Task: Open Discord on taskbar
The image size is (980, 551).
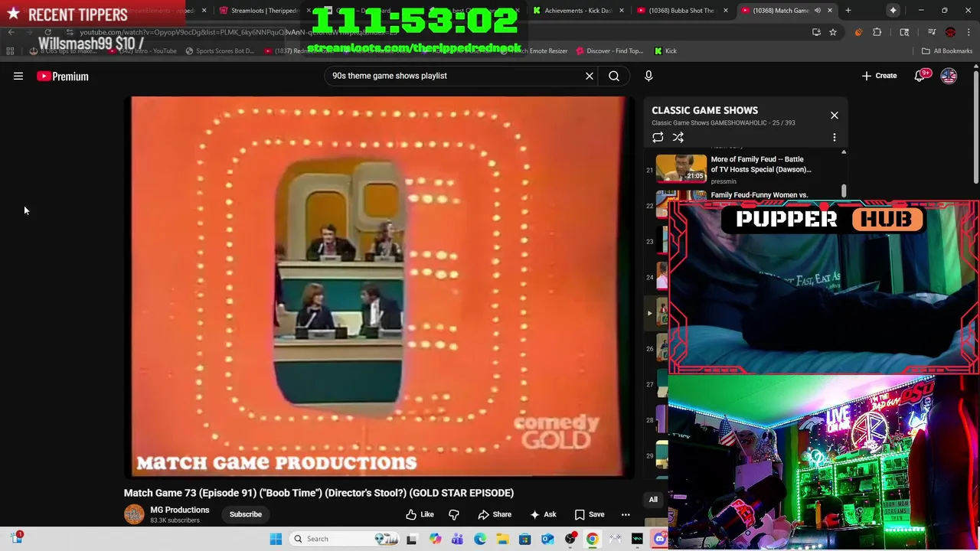Action: 659,539
